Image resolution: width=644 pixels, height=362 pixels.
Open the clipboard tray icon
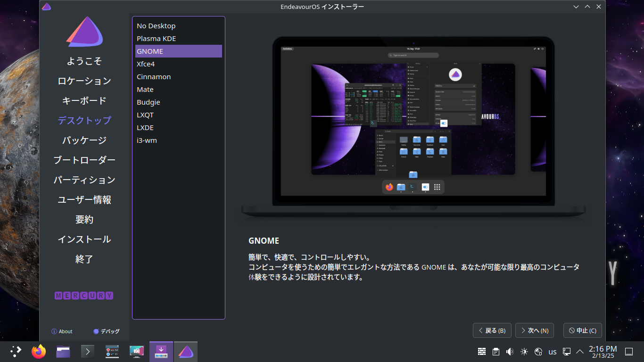[x=496, y=352]
